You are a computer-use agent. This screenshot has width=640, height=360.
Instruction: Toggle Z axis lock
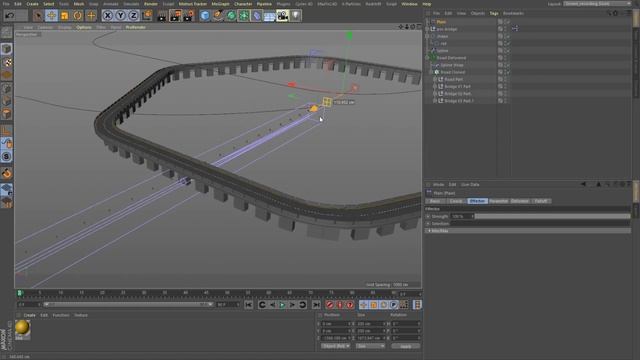point(133,16)
